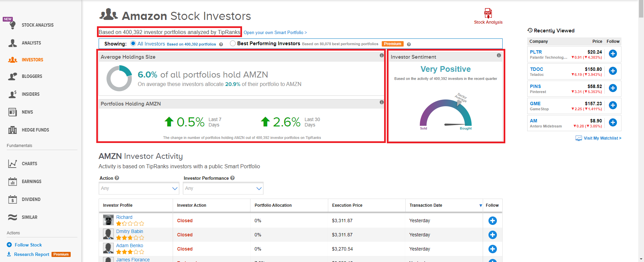
Task: Follow PLTR with plus icon
Action: click(x=613, y=54)
